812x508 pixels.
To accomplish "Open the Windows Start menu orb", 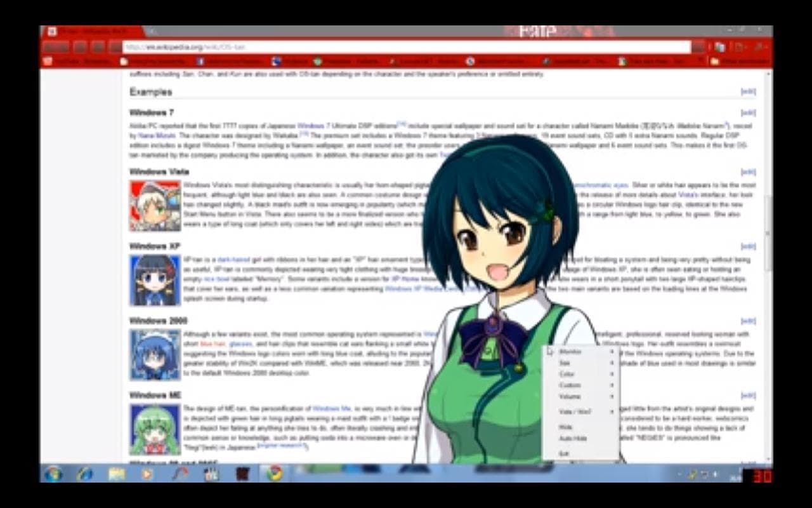I will [x=53, y=474].
